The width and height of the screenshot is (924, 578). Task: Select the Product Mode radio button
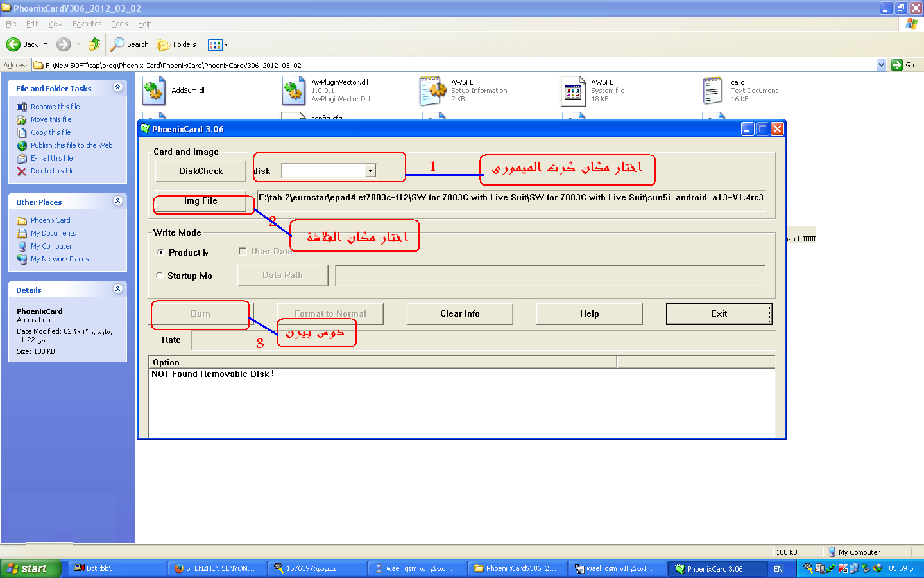coord(160,252)
